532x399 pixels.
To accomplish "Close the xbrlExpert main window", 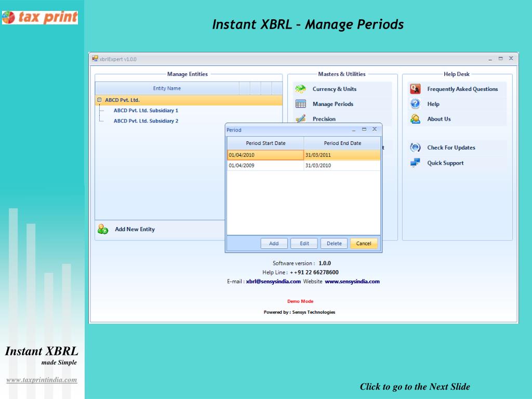I will click(x=511, y=58).
